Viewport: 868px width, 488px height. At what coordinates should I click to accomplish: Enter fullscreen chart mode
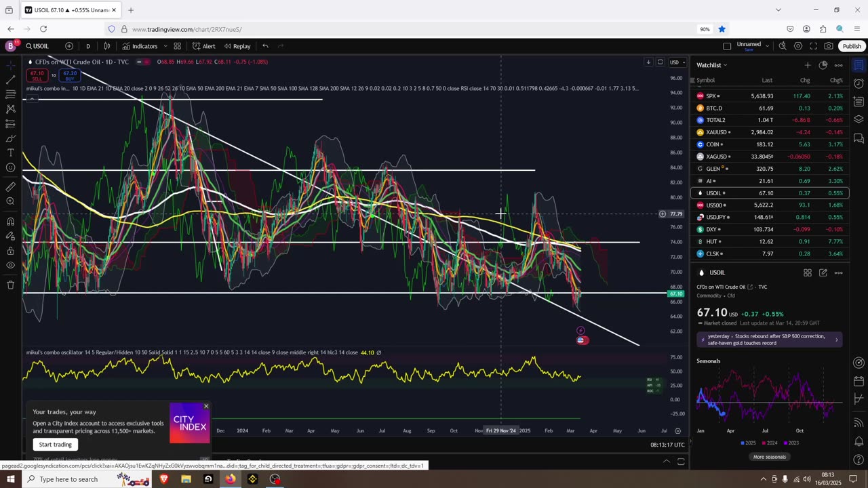coord(814,46)
